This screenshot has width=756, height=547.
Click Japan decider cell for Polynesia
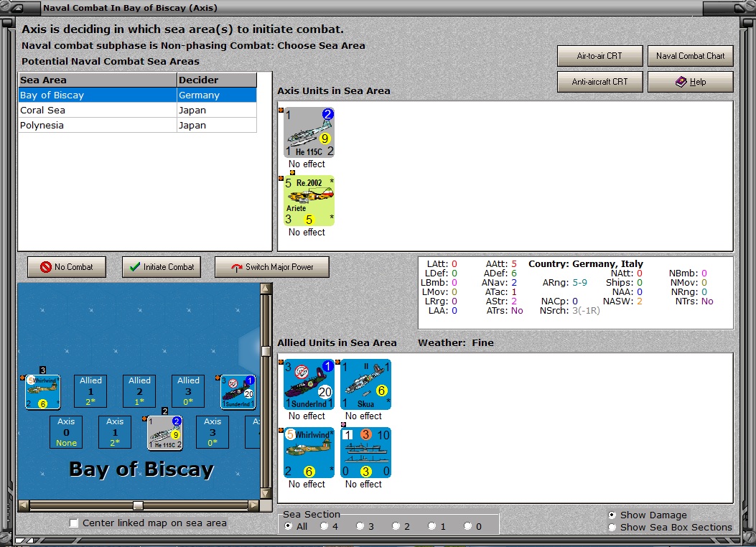click(x=217, y=125)
